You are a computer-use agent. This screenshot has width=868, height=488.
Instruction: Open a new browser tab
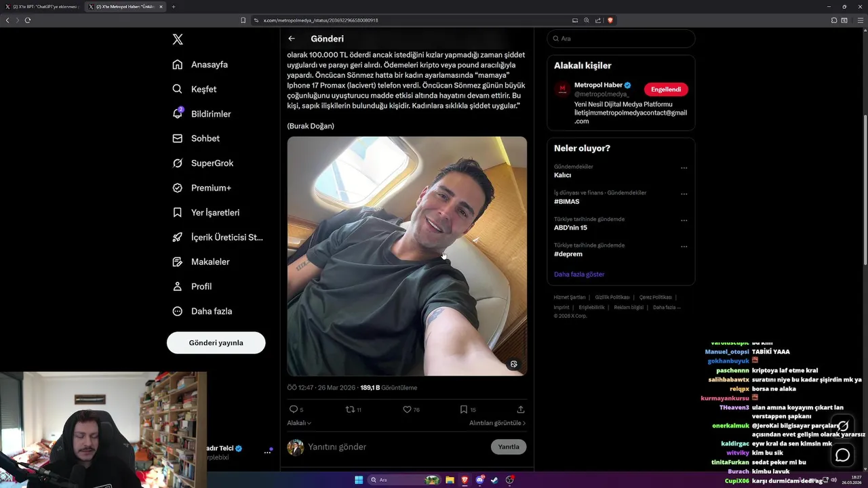click(173, 7)
